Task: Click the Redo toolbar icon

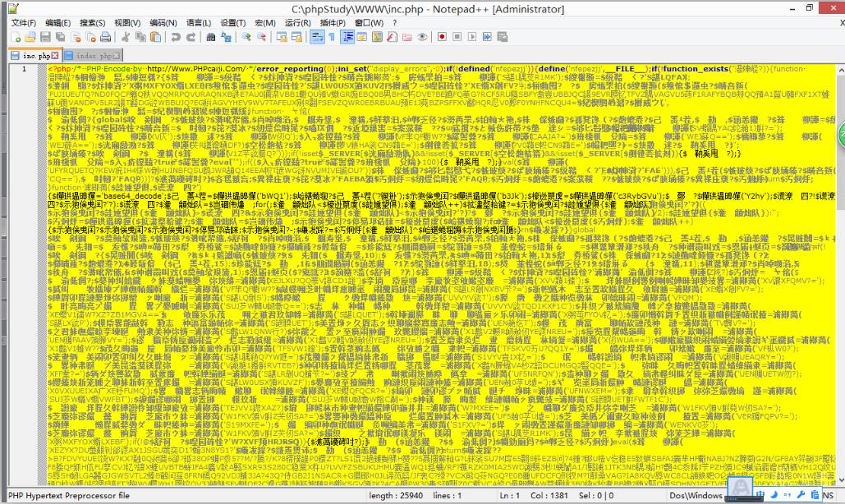Action: point(191,37)
